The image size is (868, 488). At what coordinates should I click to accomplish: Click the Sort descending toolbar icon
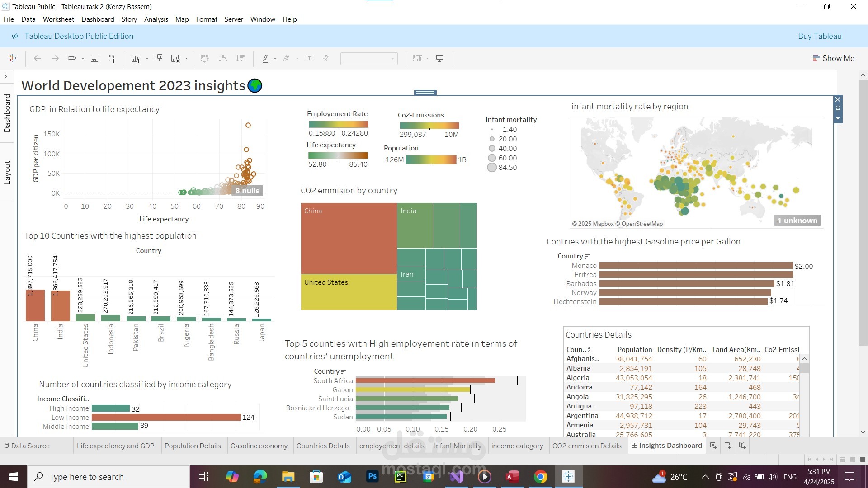pyautogui.click(x=241, y=58)
